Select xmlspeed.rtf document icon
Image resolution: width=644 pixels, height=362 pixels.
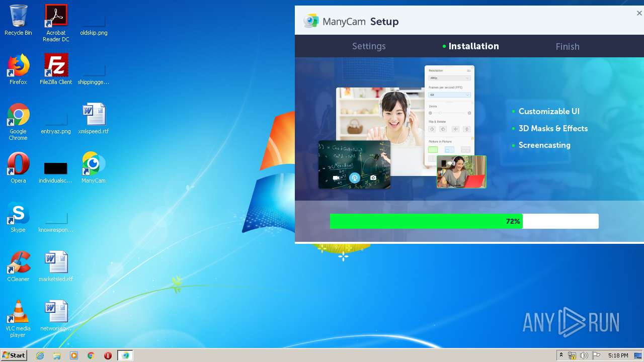point(94,119)
